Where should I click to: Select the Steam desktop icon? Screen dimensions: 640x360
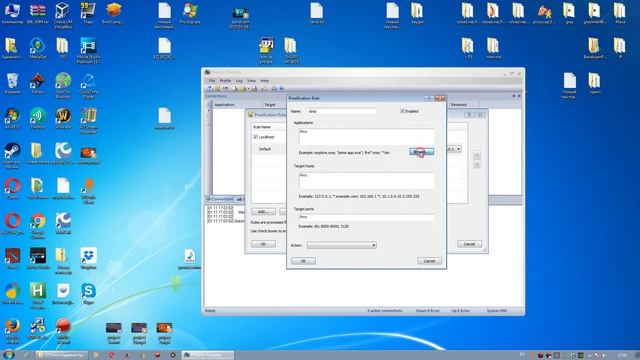pyautogui.click(x=12, y=155)
